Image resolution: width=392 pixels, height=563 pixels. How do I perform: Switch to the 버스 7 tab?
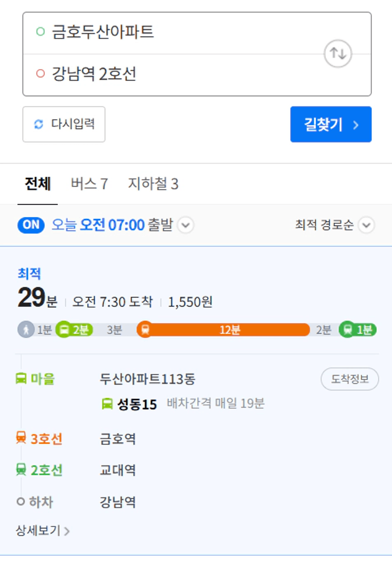pyautogui.click(x=90, y=184)
